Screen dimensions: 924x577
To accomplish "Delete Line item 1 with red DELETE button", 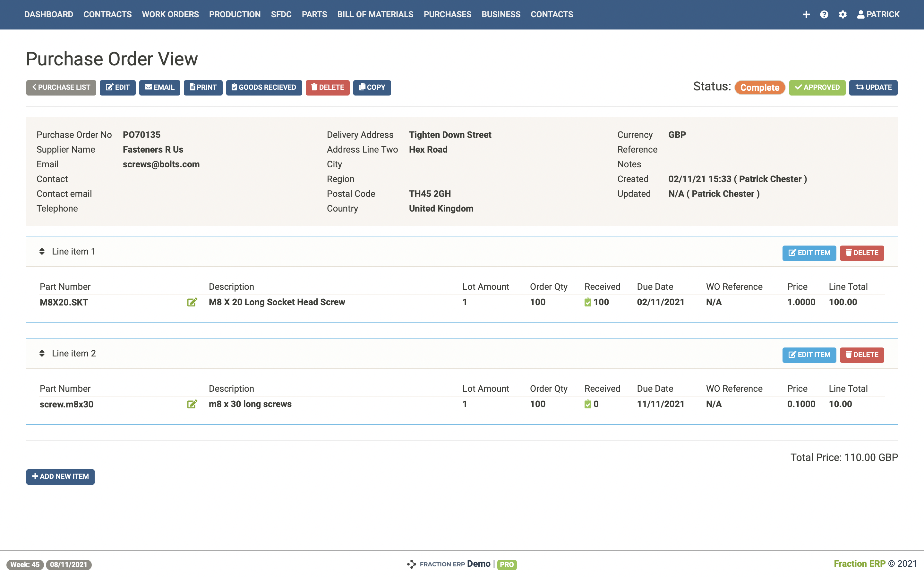I will coord(862,253).
